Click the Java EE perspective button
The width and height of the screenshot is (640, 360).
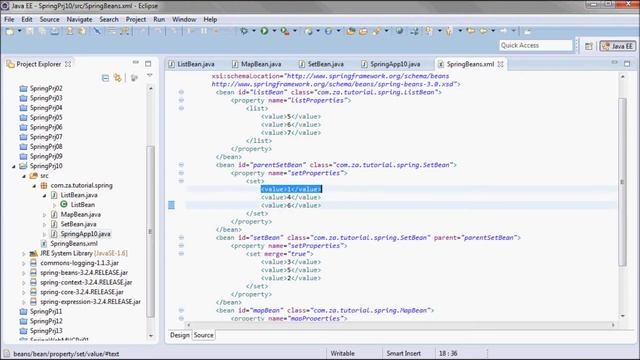(x=618, y=46)
